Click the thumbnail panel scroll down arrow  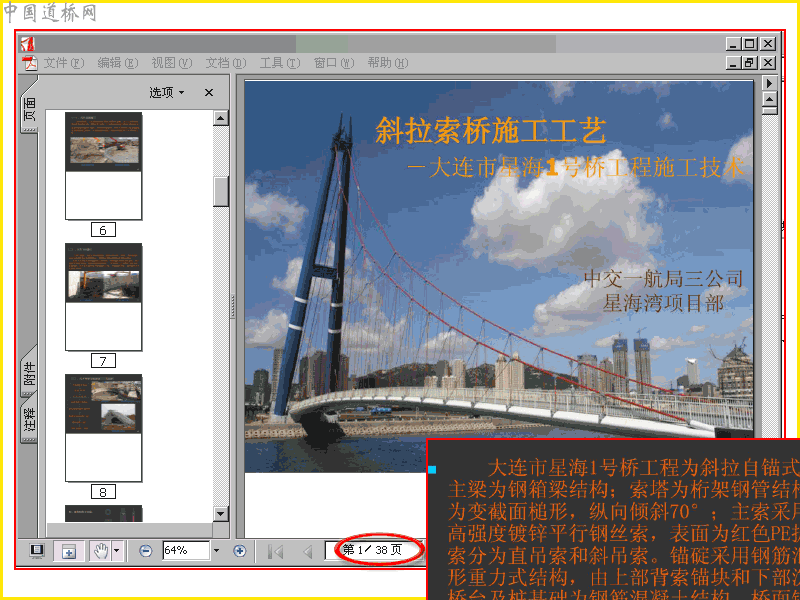(x=220, y=513)
